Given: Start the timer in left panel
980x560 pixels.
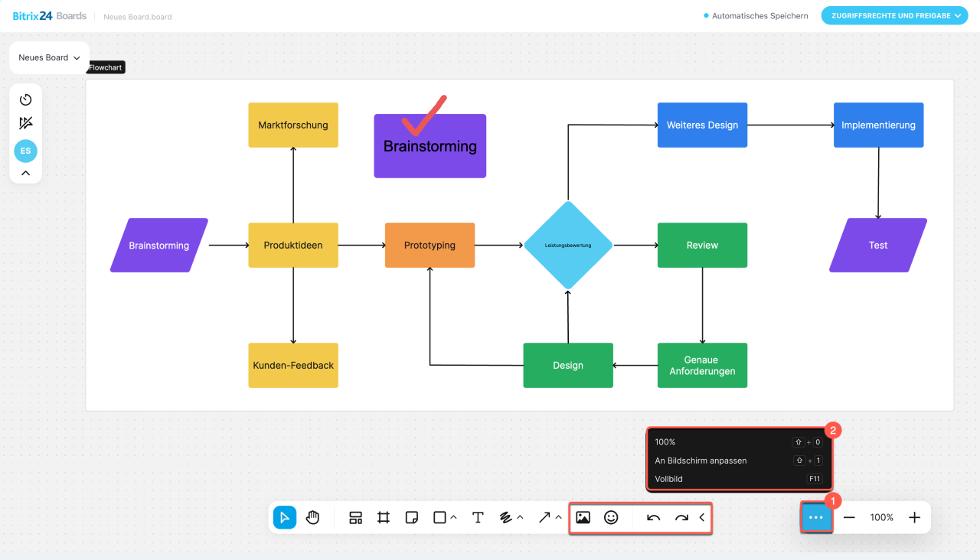Looking at the screenshot, I should tap(25, 99).
